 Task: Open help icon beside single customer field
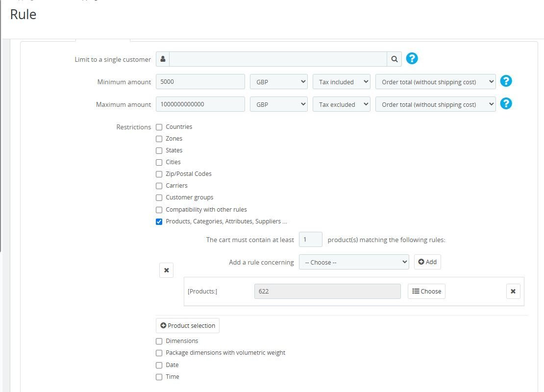[x=412, y=58]
